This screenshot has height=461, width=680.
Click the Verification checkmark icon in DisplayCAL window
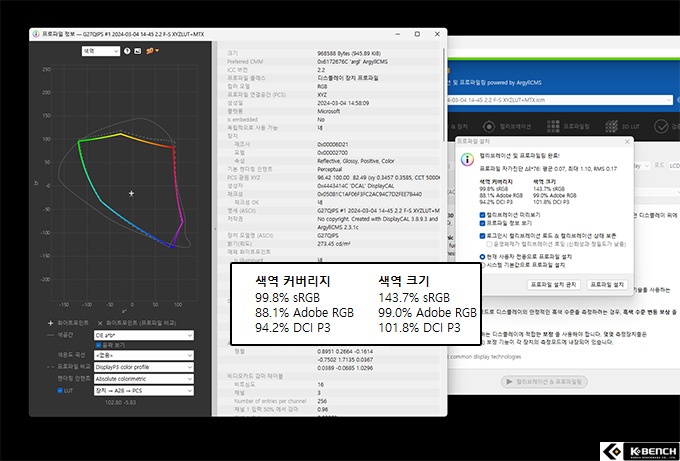pos(661,127)
